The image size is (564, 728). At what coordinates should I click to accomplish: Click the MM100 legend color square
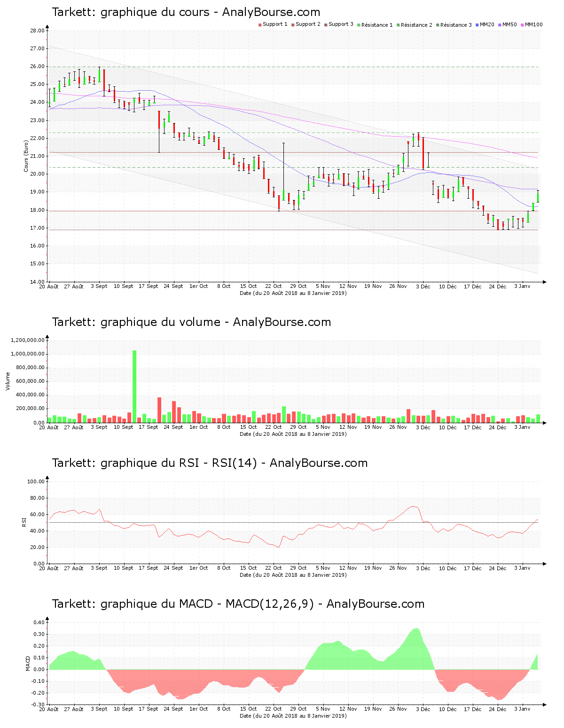[522, 24]
